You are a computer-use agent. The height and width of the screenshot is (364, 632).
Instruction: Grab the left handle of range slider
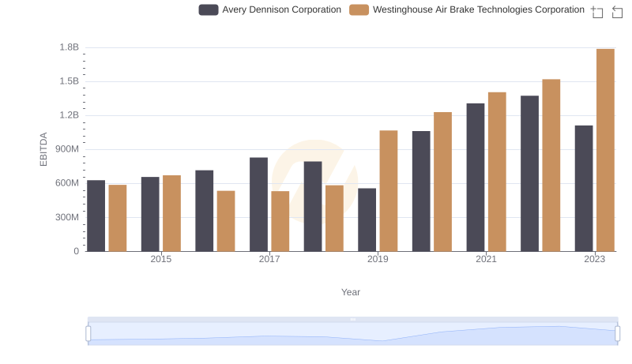[88, 333]
